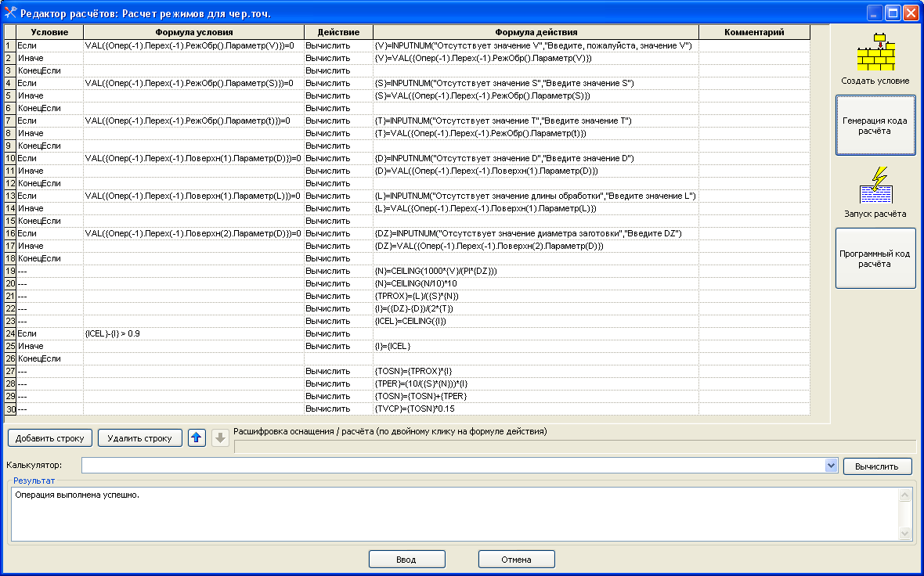Move row up with blue arrow
The width and height of the screenshot is (924, 576).
click(x=197, y=438)
